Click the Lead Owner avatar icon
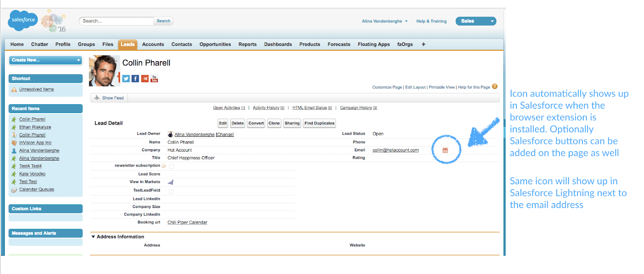The width and height of the screenshot is (644, 274). pyautogui.click(x=170, y=134)
